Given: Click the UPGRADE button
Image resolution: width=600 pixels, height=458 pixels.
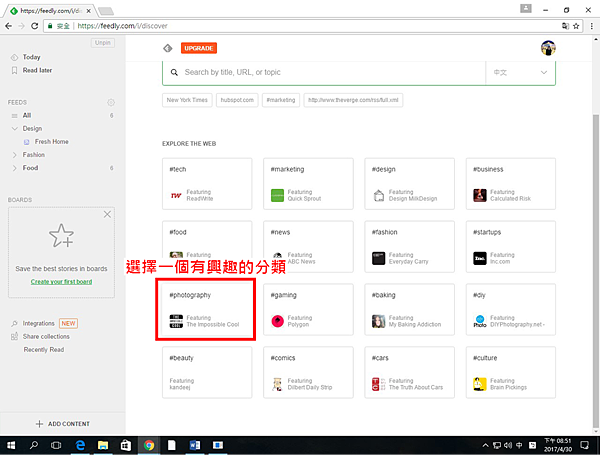Looking at the screenshot, I should tap(199, 48).
